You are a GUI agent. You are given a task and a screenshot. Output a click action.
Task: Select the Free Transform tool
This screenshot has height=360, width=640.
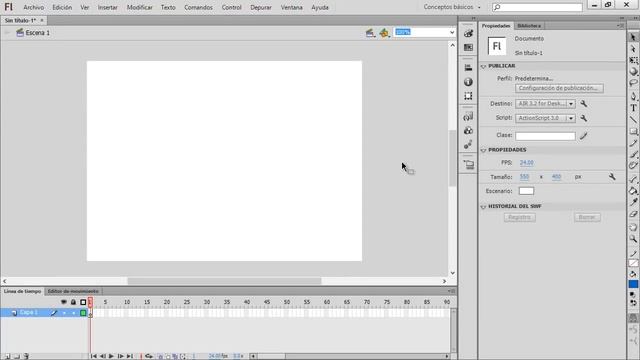pyautogui.click(x=633, y=60)
